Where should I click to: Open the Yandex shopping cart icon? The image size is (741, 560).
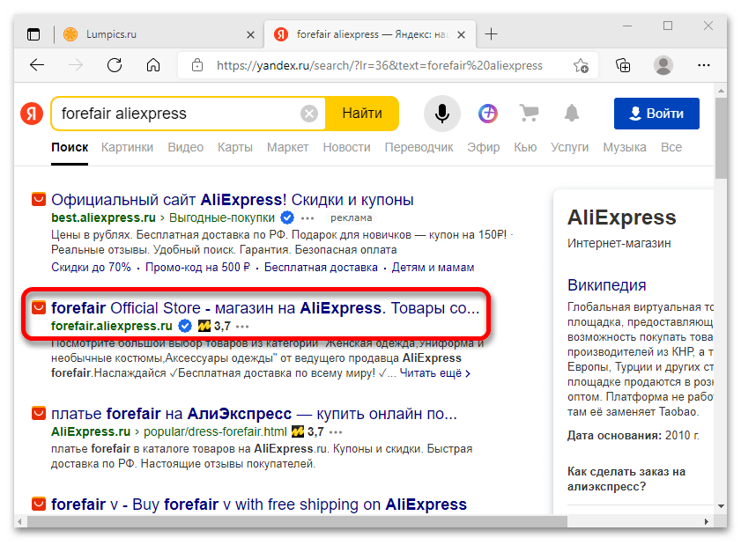point(529,114)
